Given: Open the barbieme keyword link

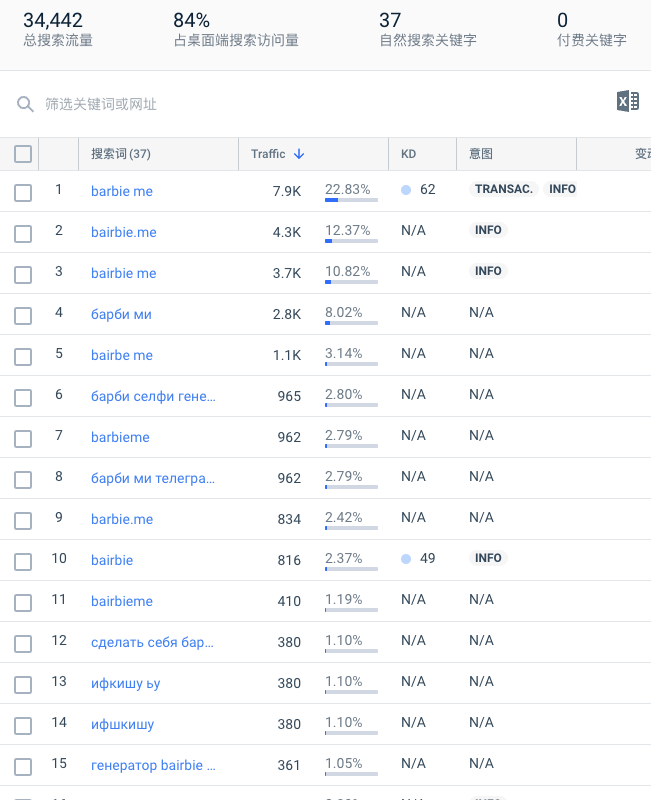Looking at the screenshot, I should 120,437.
